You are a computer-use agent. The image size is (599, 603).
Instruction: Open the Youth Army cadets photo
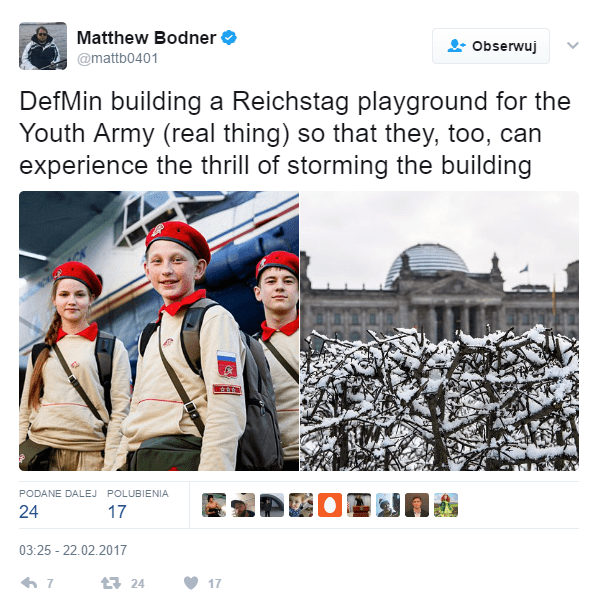coord(159,331)
